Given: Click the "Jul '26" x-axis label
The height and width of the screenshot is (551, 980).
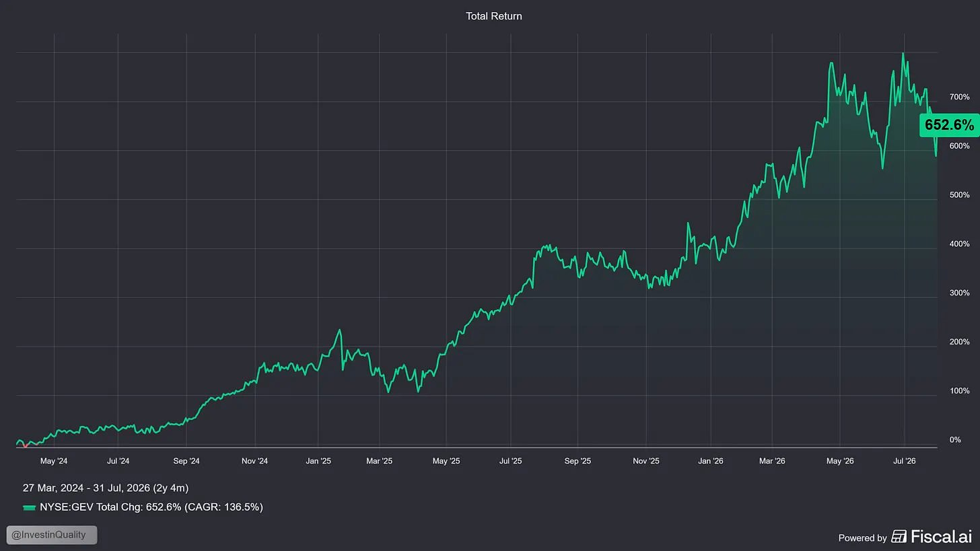Looking at the screenshot, I should click(904, 461).
